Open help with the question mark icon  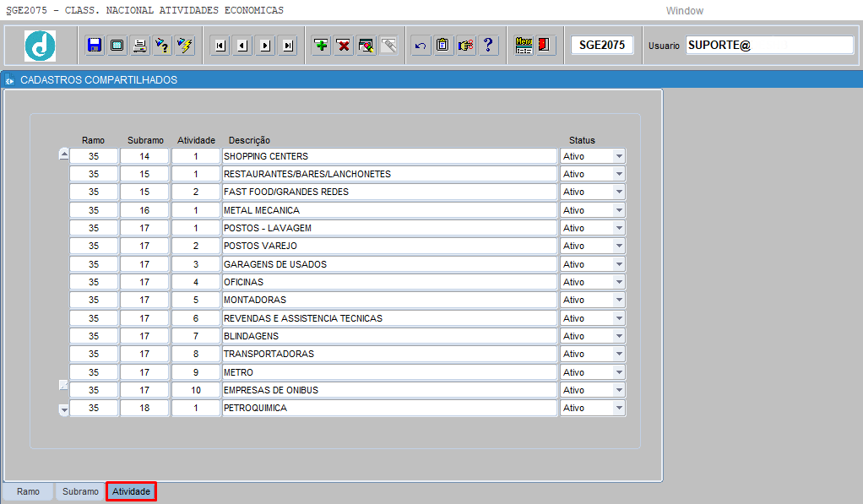tap(488, 46)
